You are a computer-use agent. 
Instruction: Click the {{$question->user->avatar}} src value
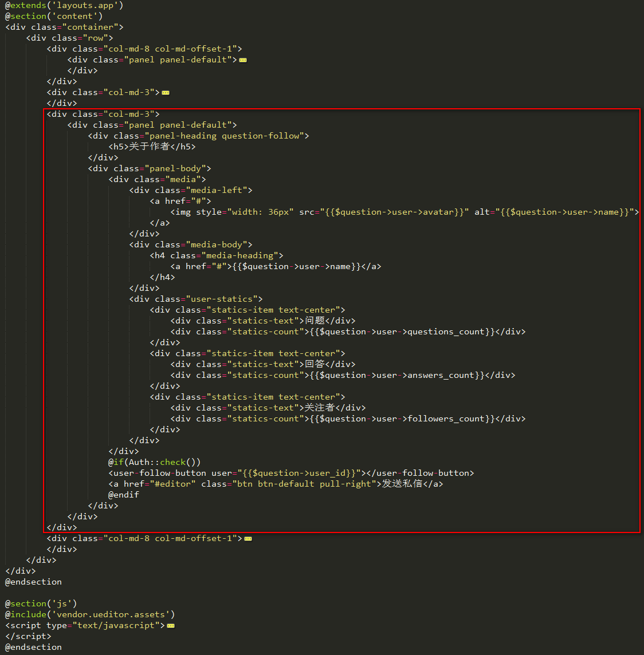coord(395,212)
